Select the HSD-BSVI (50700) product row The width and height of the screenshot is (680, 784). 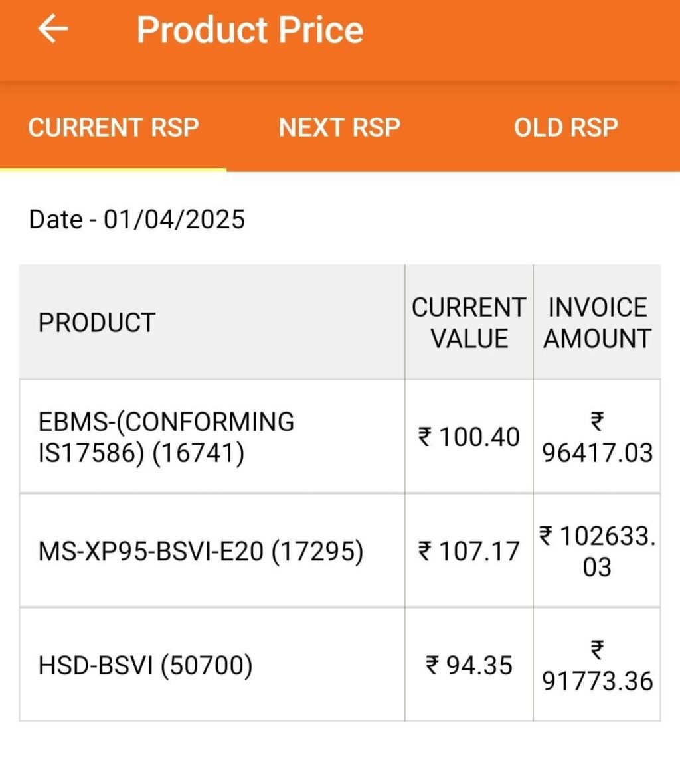[x=339, y=665]
